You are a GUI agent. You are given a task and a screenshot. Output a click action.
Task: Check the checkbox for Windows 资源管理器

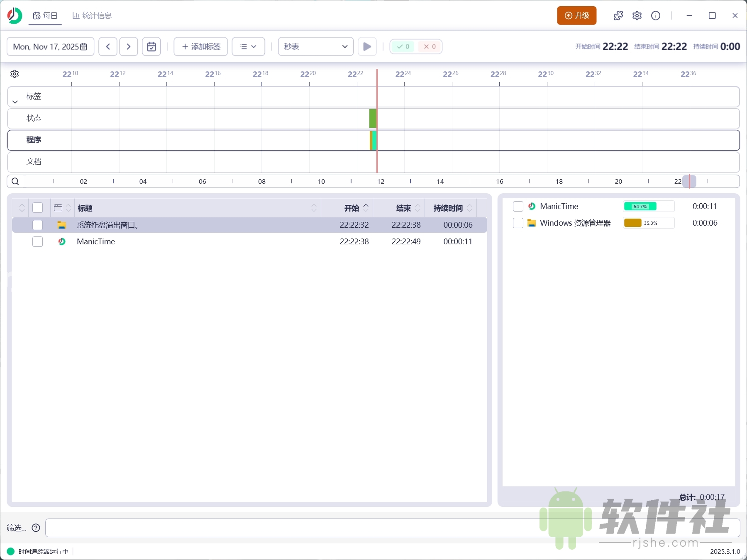pyautogui.click(x=518, y=223)
